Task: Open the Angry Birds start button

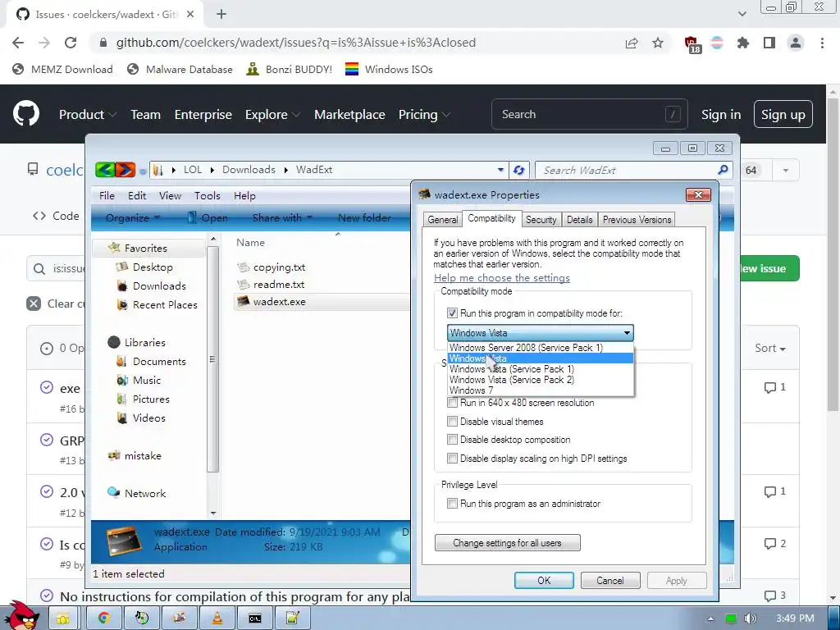Action: [21, 615]
